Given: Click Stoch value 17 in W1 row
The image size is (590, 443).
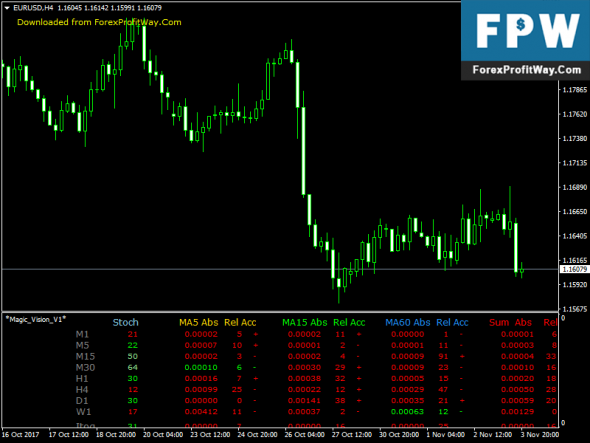Looking at the screenshot, I should (x=133, y=412).
